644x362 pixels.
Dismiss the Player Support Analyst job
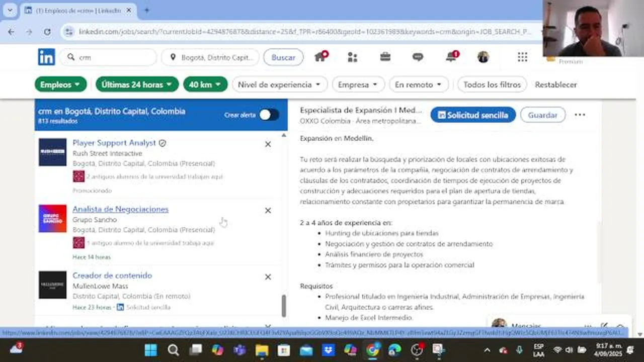268,144
